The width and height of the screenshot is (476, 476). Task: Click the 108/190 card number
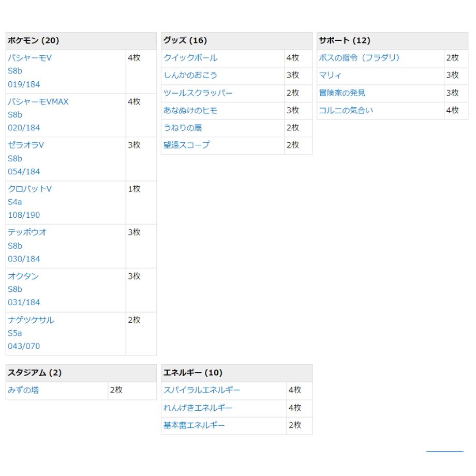click(24, 215)
